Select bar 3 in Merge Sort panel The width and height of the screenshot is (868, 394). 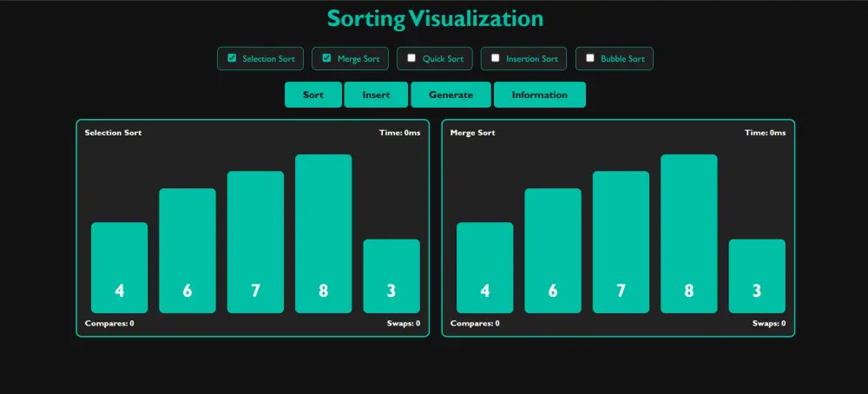(757, 276)
